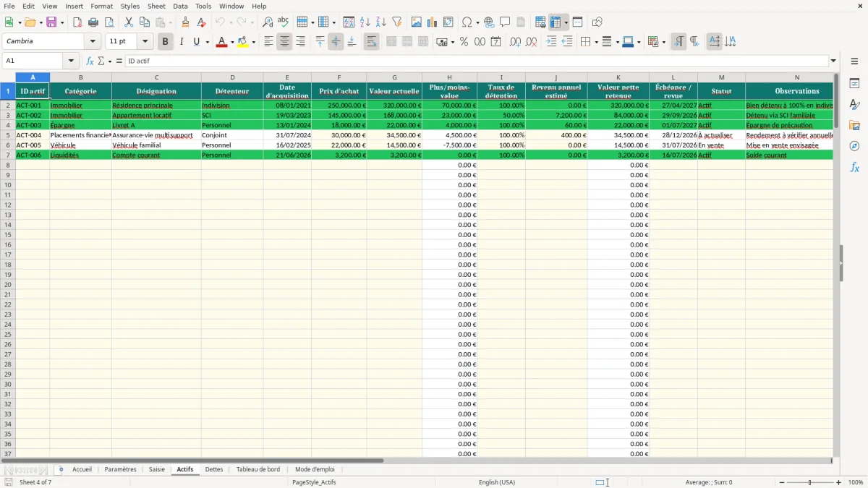
Task: Open the sidebar Gallery icon
Action: coord(854,126)
